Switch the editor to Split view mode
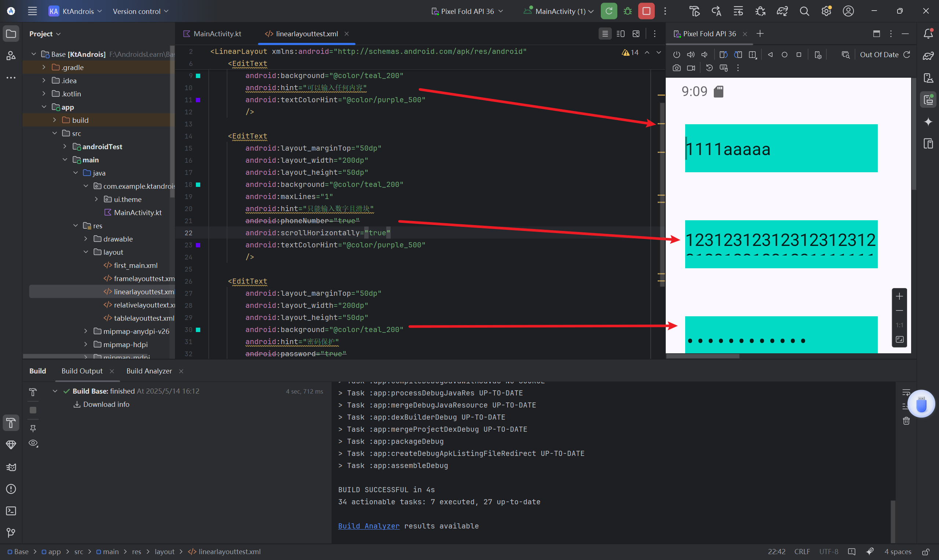Viewport: 939px width, 560px height. (x=620, y=34)
